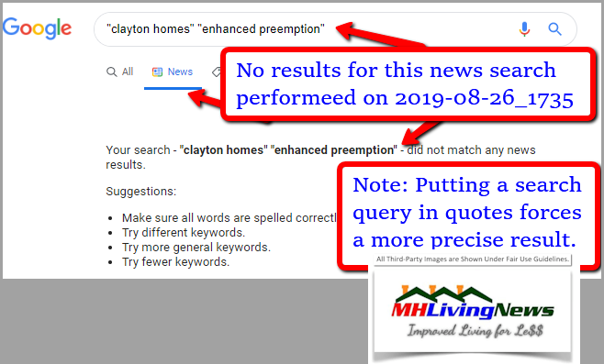Click the partially hidden tag icon tab
This screenshot has height=364, width=604.
[217, 72]
